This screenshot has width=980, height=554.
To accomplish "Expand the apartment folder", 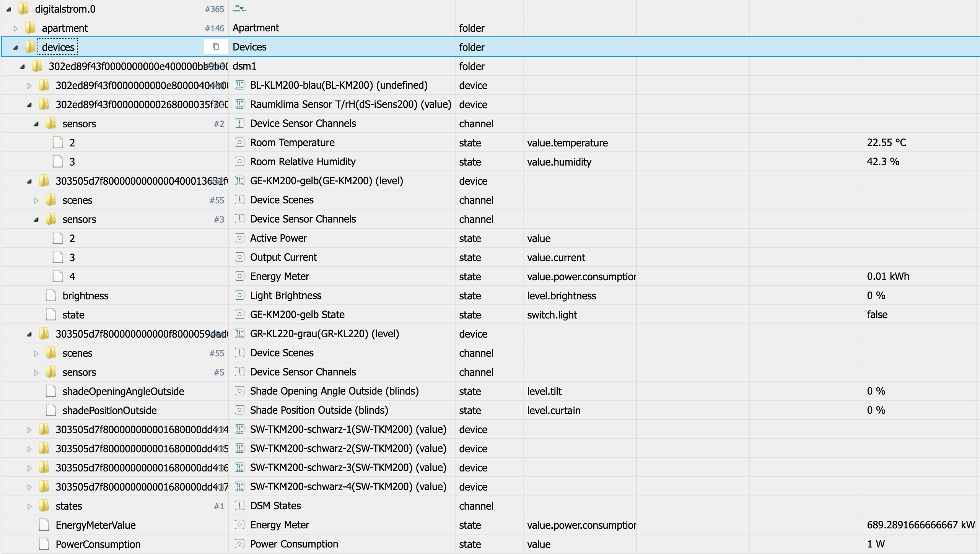I will pos(15,28).
